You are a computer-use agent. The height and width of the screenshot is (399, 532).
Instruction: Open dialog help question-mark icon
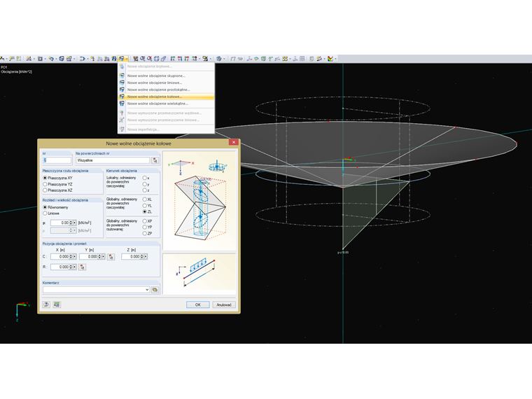[46, 304]
